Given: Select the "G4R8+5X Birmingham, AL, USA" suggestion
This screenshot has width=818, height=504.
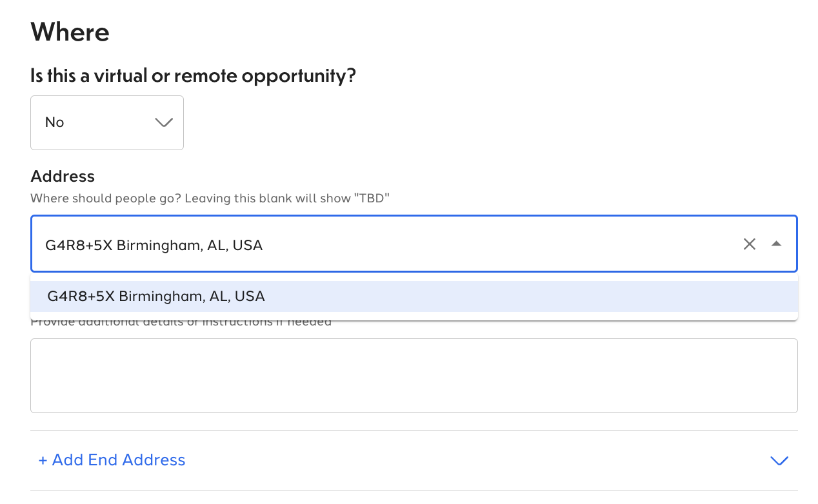Looking at the screenshot, I should click(x=156, y=296).
